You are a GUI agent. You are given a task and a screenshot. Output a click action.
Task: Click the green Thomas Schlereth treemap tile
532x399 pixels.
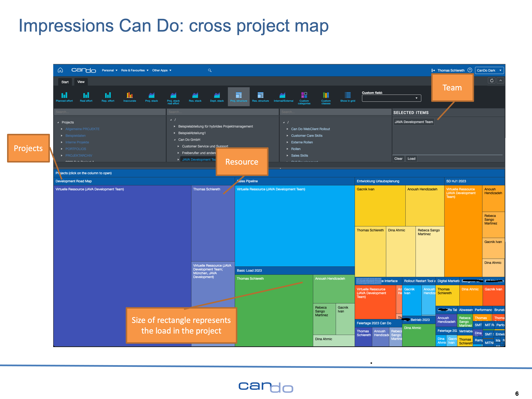274,310
